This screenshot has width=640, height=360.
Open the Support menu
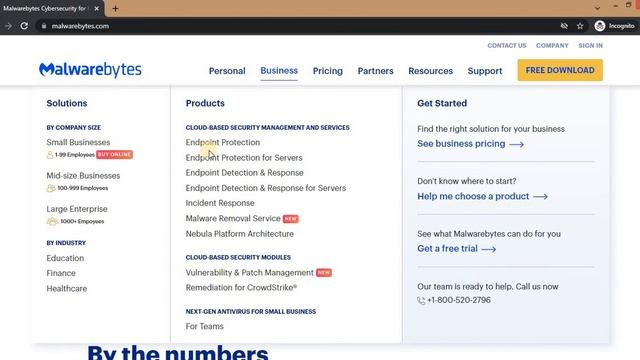pyautogui.click(x=485, y=71)
